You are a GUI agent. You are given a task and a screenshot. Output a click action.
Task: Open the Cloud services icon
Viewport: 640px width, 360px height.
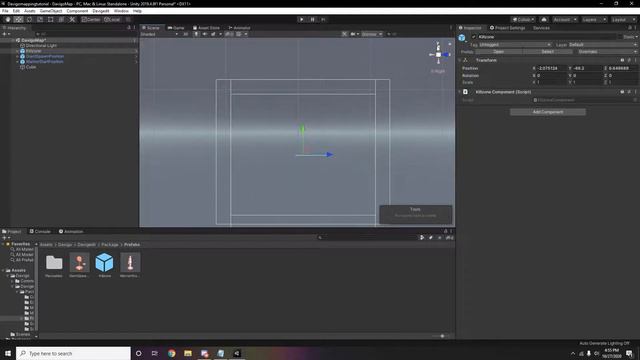click(544, 19)
